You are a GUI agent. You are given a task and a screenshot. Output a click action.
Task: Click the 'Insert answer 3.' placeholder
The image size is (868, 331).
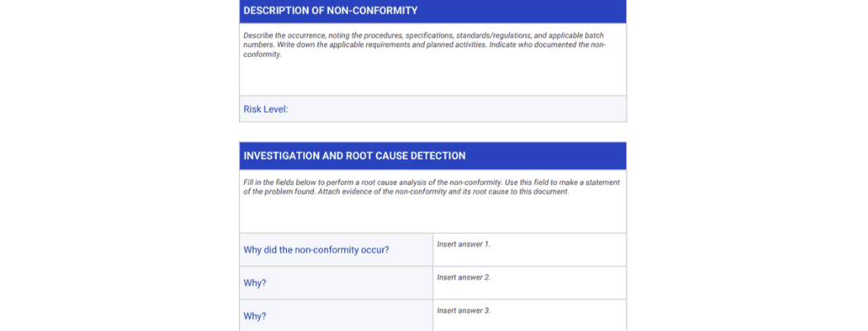click(464, 310)
